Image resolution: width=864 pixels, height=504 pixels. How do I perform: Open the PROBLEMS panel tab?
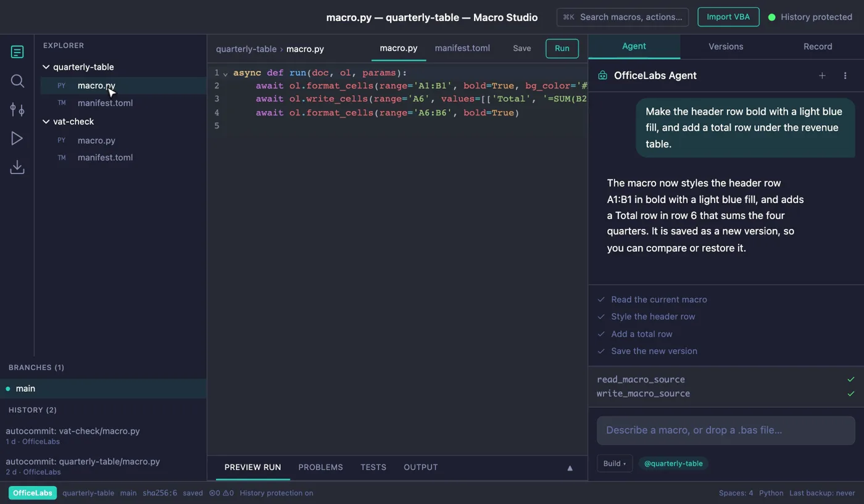(320, 467)
